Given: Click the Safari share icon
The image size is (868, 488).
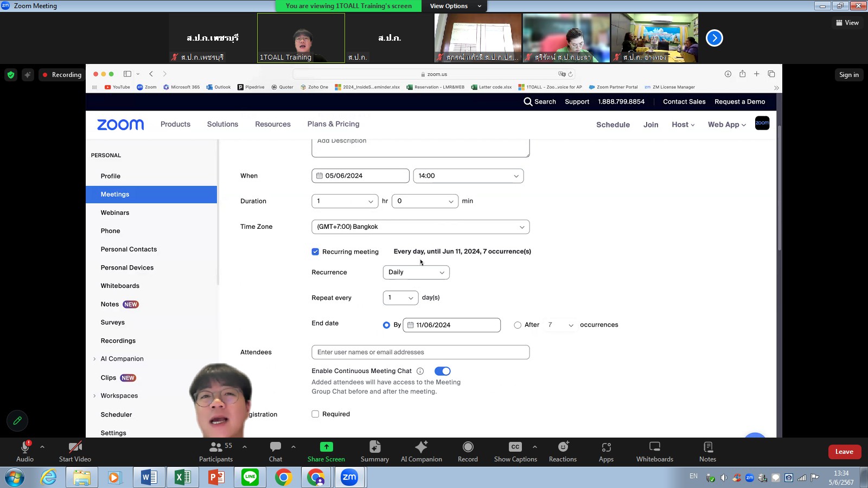Looking at the screenshot, I should pyautogui.click(x=742, y=74).
